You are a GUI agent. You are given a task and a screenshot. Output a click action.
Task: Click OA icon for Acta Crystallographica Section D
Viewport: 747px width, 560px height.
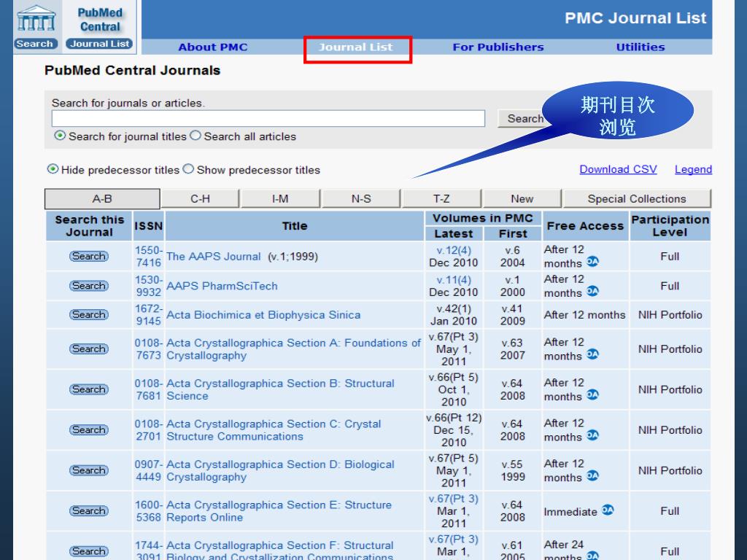tap(592, 475)
